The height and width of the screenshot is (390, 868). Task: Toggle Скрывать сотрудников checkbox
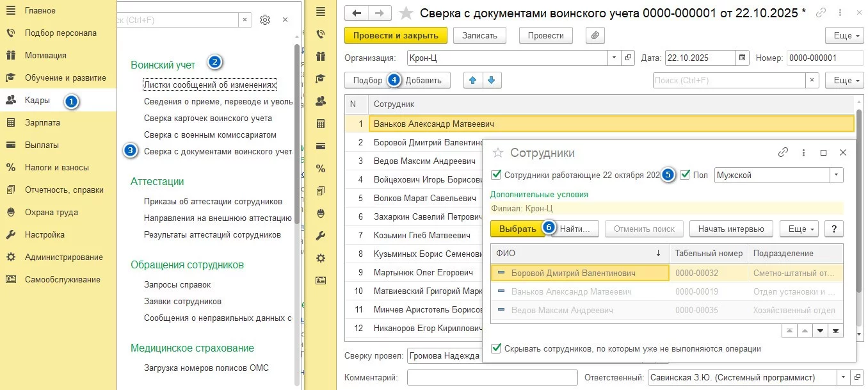(496, 349)
